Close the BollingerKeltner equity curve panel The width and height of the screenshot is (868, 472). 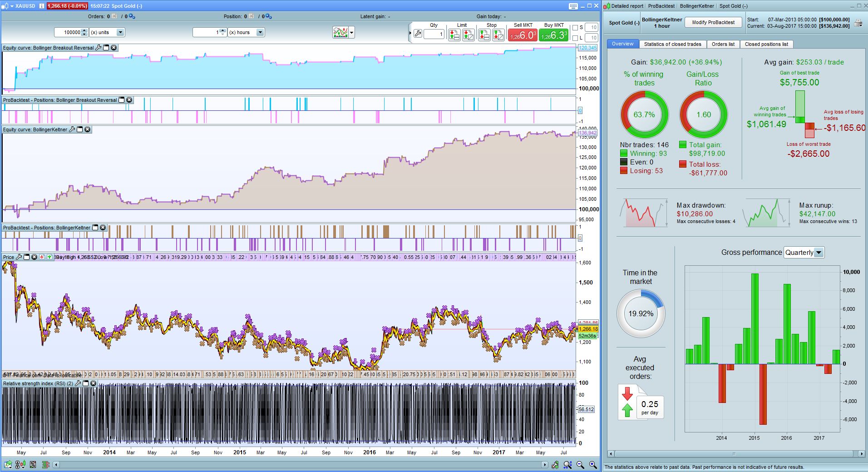[88, 129]
